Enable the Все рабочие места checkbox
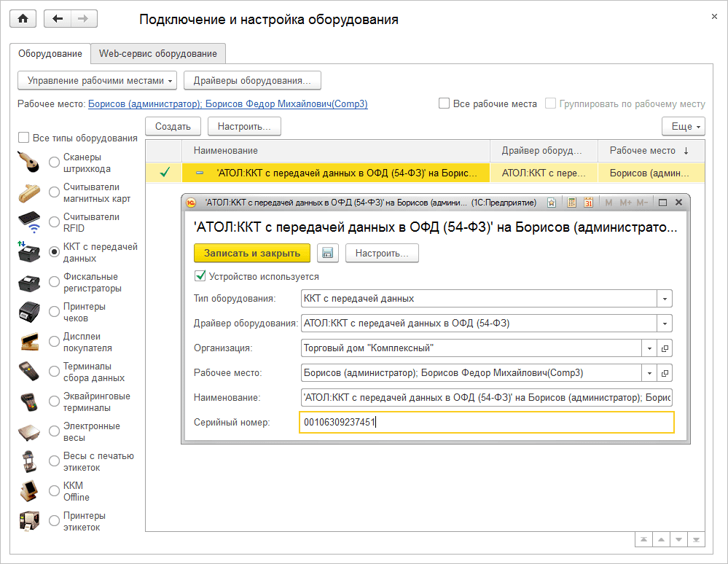728x564 pixels. [x=444, y=103]
